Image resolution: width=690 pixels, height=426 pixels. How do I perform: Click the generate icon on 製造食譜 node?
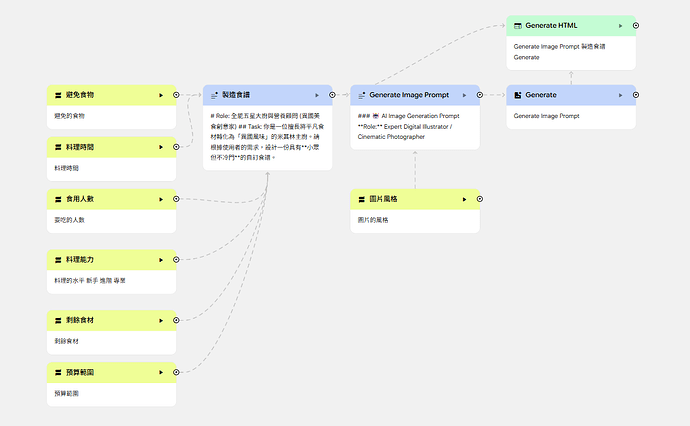pyautogui.click(x=214, y=95)
